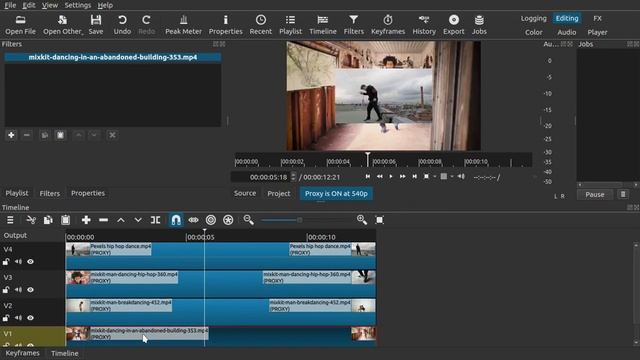This screenshot has width=640, height=360.
Task: Save the project with Save icon
Action: click(x=96, y=24)
